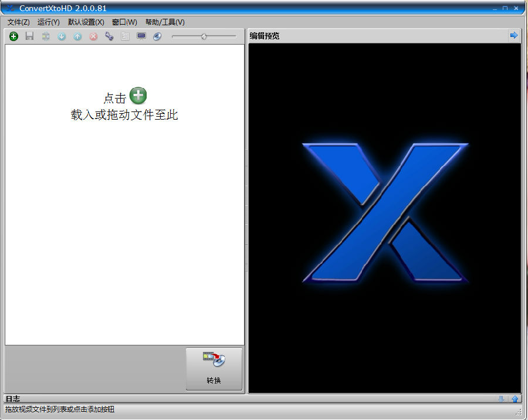Click blue arrow beside 编辑预览 header
The width and height of the screenshot is (528, 420).
(x=514, y=35)
